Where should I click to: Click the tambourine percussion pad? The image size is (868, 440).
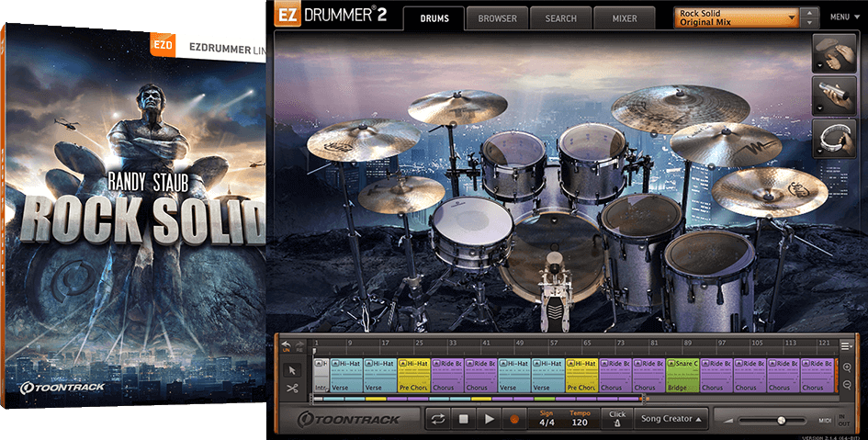(x=835, y=139)
